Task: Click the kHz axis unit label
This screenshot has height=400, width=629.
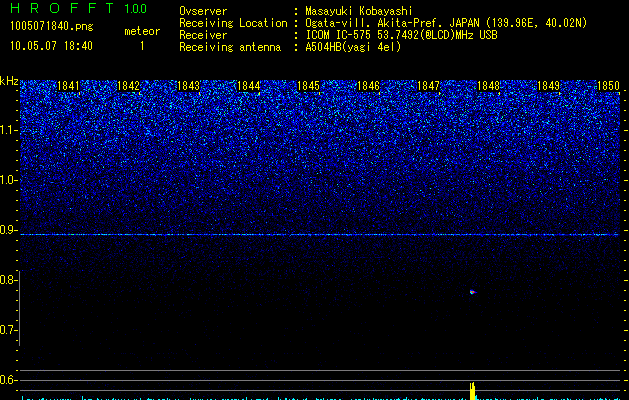Action: click(9, 81)
